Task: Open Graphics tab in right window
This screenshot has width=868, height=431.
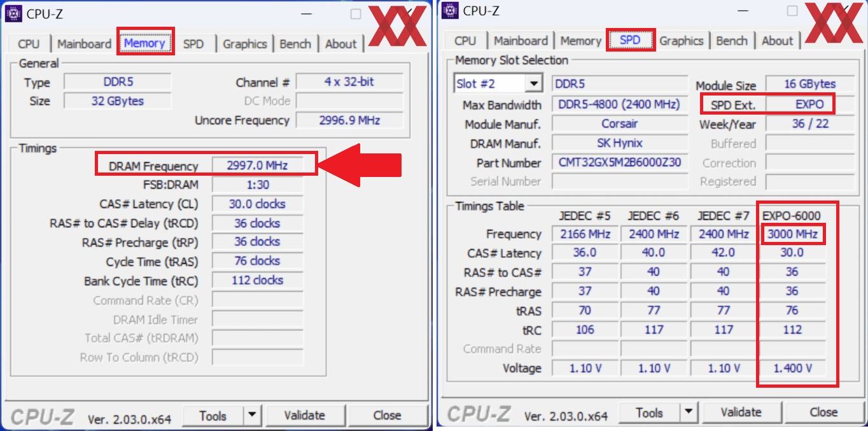Action: tap(681, 41)
